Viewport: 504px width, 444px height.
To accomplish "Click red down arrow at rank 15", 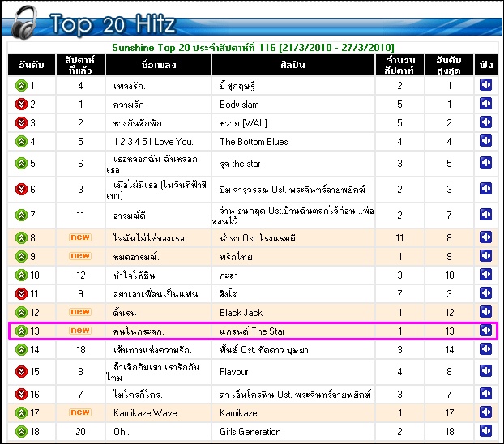I will coord(21,372).
